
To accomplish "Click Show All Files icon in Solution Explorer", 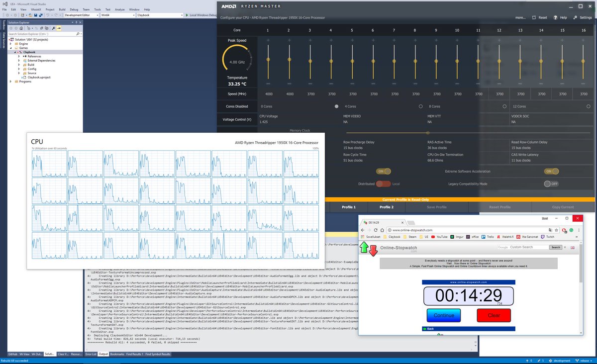I will [x=47, y=28].
